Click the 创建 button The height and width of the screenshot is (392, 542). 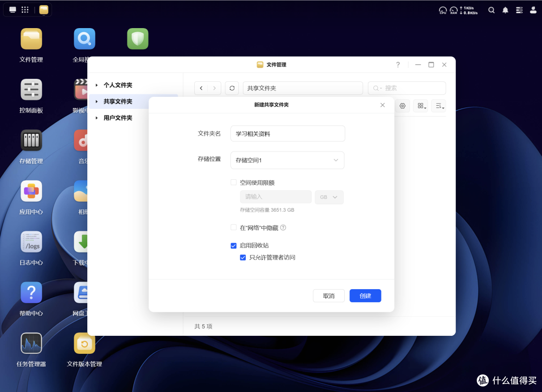pyautogui.click(x=365, y=296)
